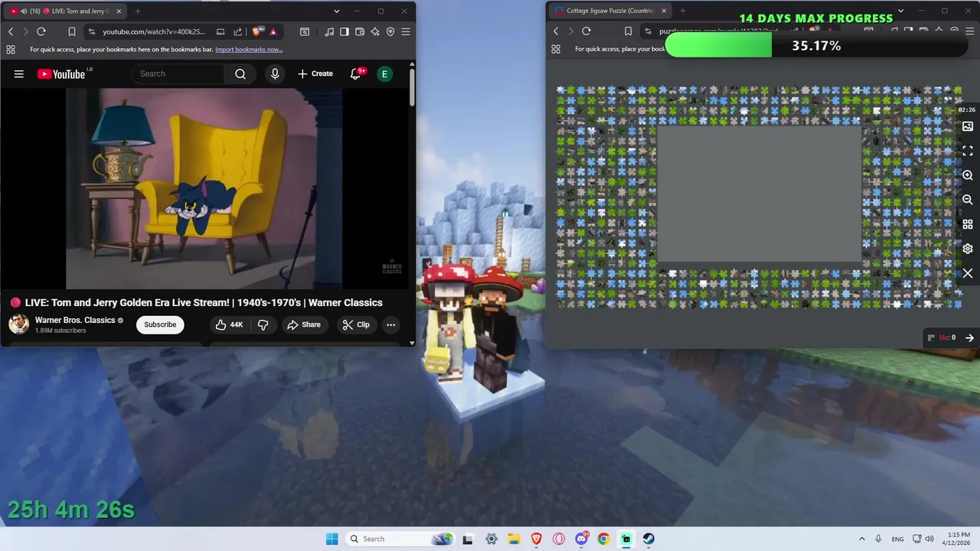The width and height of the screenshot is (980, 551).
Task: Open the YouTube Create menu
Action: [x=315, y=73]
